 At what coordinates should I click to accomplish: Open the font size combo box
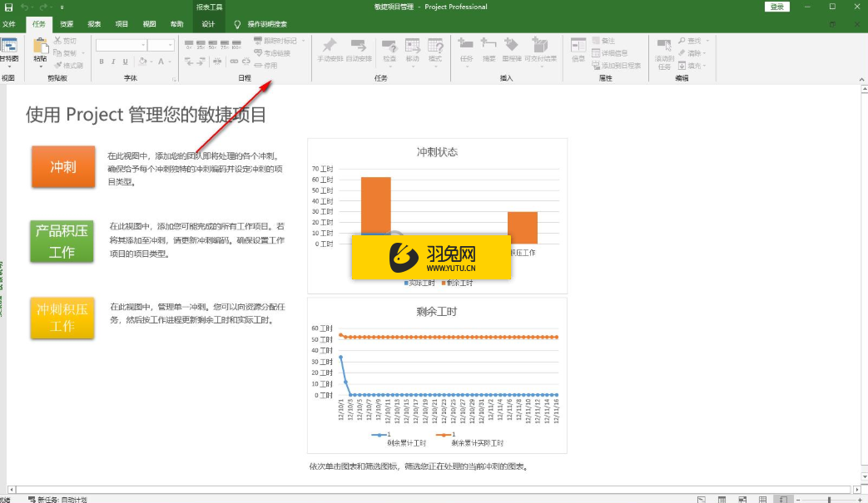[x=161, y=46]
